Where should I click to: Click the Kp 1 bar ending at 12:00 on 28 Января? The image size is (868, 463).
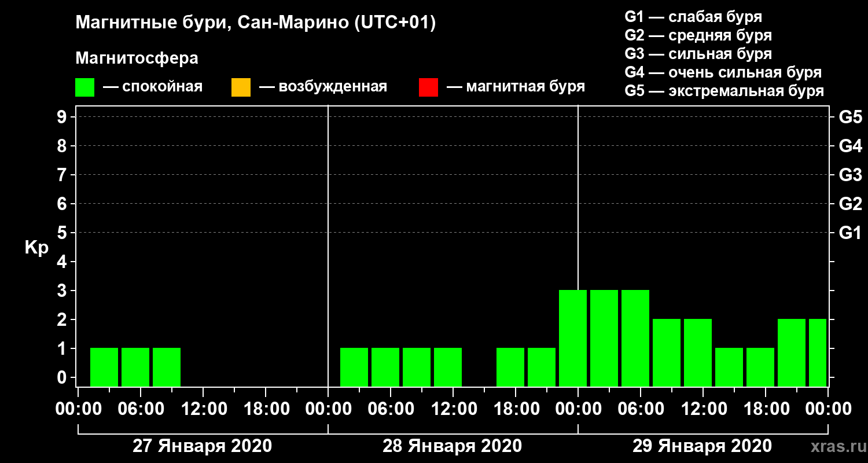pos(448,367)
